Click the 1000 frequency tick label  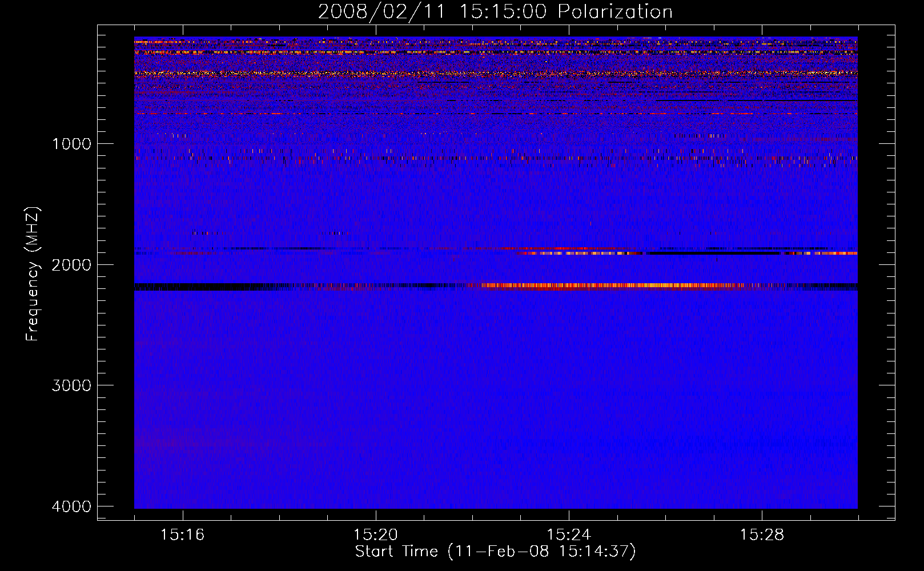(71, 143)
